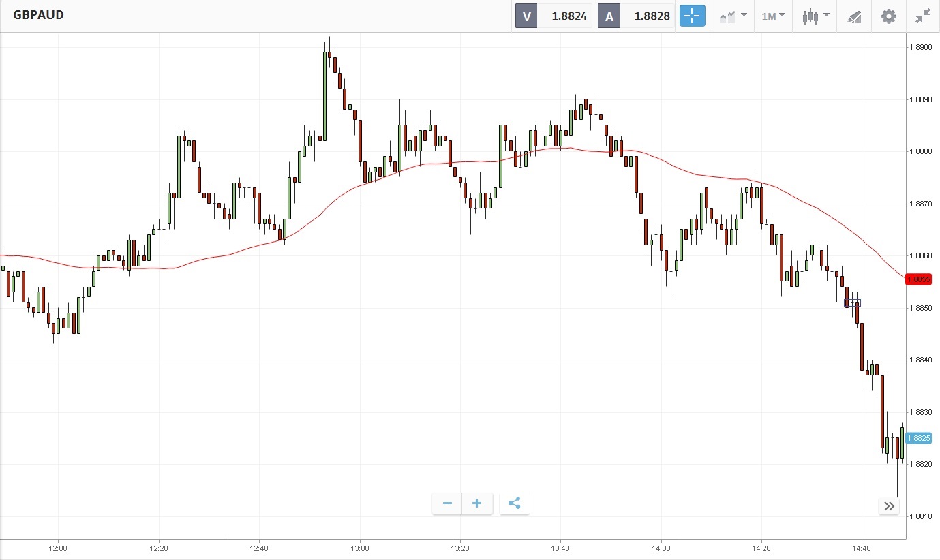
Task: Click the 1,8880 price axis label
Action: coord(920,151)
